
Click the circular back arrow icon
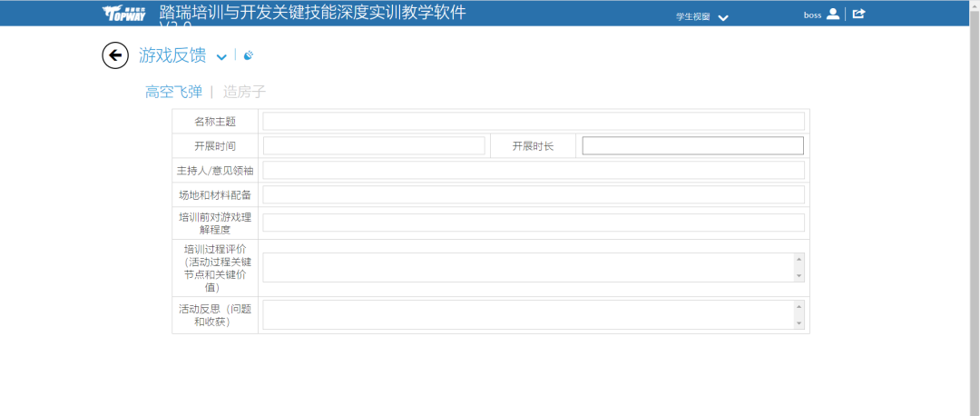[x=115, y=55]
